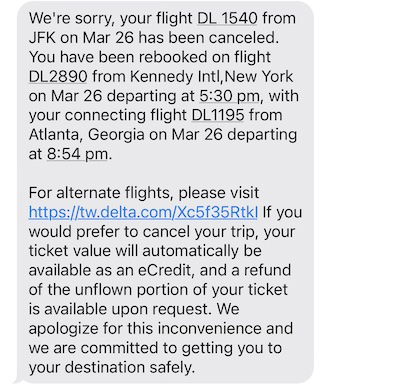
Task: Click the word refund in the message
Action: [x=267, y=270]
